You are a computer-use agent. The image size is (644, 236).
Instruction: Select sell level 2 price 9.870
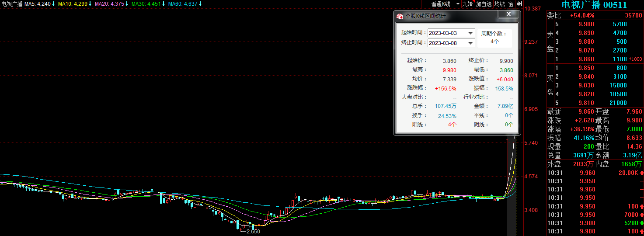coord(586,50)
